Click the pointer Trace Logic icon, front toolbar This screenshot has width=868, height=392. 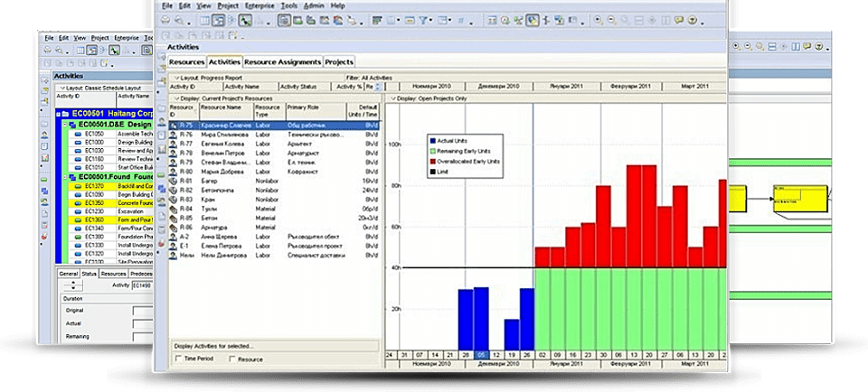(x=245, y=21)
